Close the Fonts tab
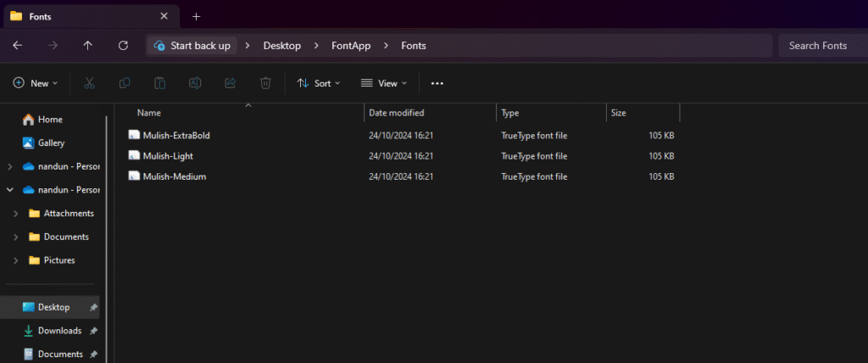This screenshot has width=868, height=363. point(164,16)
